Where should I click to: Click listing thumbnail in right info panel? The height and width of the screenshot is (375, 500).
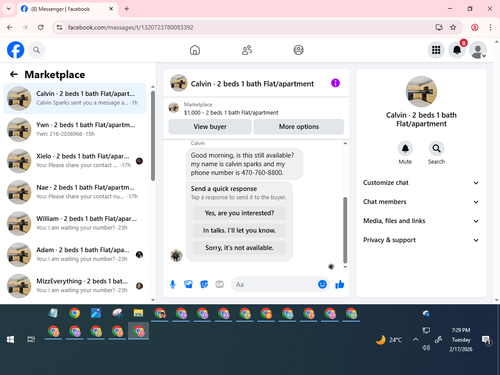pyautogui.click(x=421, y=91)
